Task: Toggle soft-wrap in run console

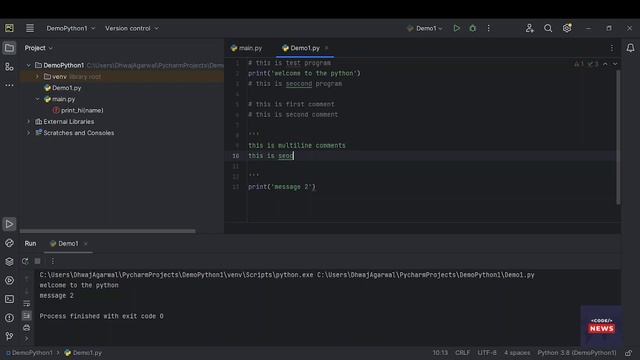Action: click(27, 303)
